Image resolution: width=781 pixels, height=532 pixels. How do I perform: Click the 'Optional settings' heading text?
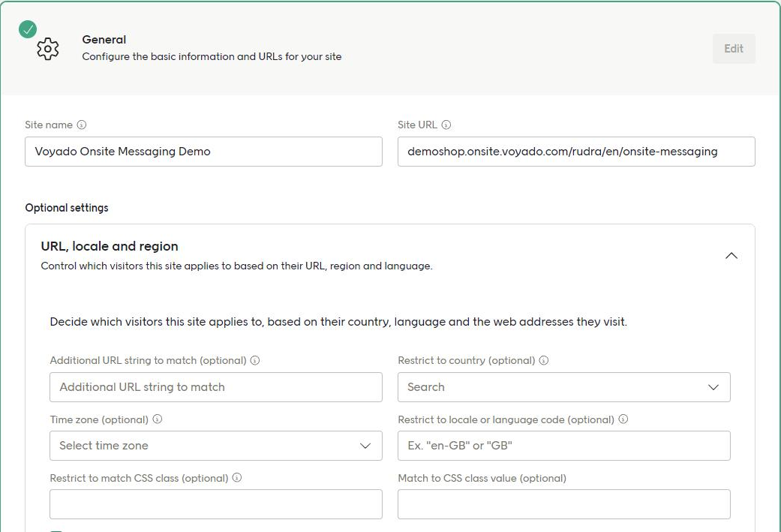coord(67,208)
